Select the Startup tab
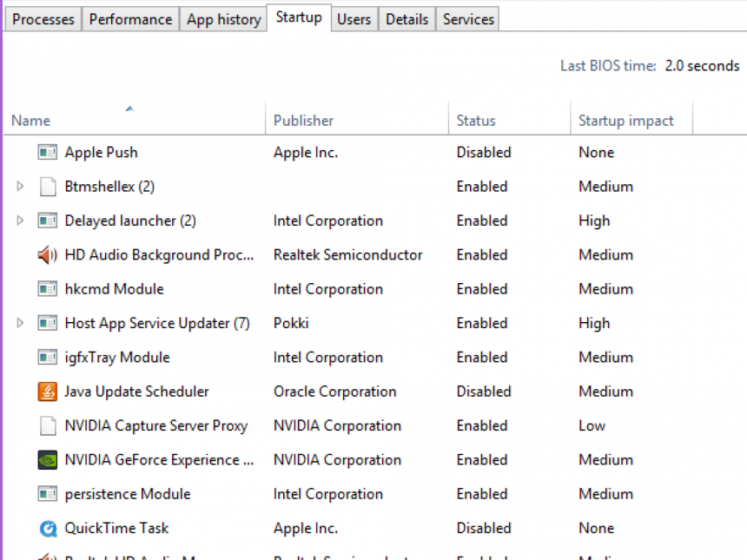Image resolution: width=747 pixels, height=560 pixels. pos(299,17)
